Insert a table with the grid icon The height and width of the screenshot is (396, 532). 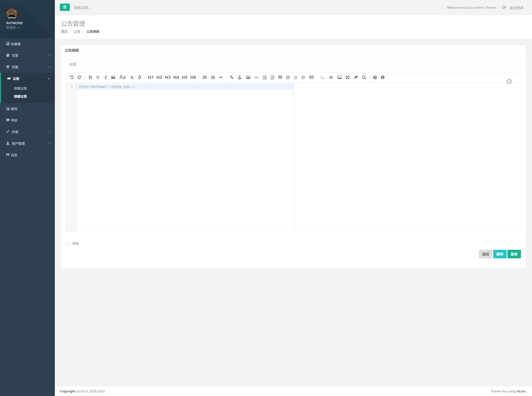280,77
